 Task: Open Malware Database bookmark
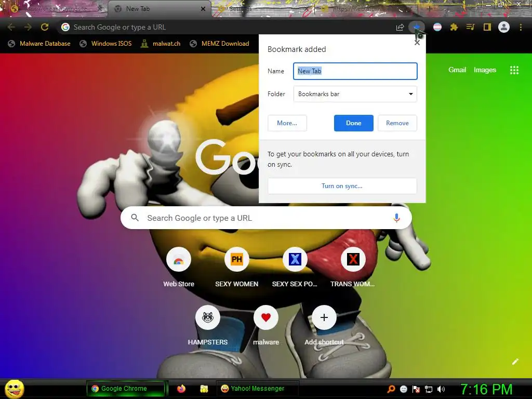[39, 44]
